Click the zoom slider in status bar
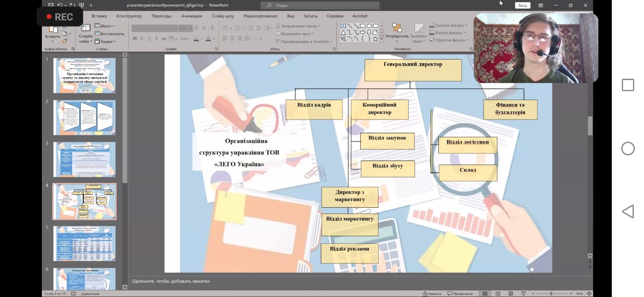Viewport: 644px width, 297px height. tap(551, 294)
